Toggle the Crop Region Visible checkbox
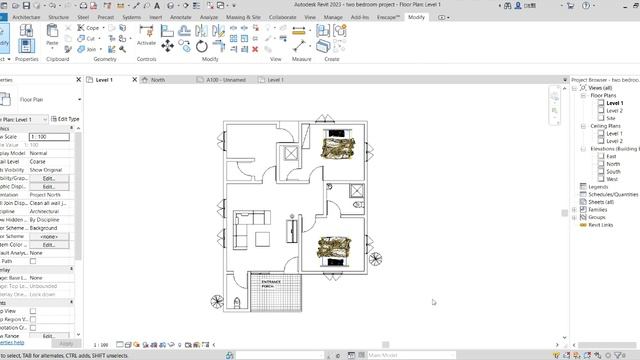This screenshot has height=360, width=640. click(x=33, y=319)
